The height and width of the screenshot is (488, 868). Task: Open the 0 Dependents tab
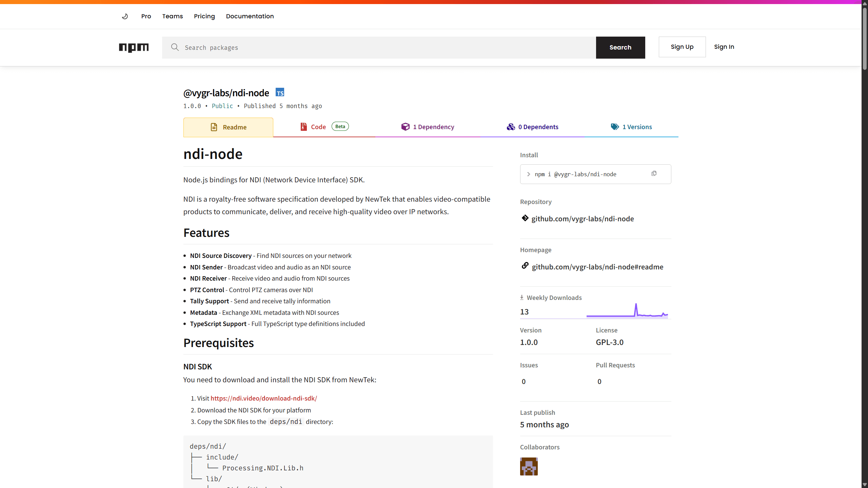pyautogui.click(x=532, y=127)
